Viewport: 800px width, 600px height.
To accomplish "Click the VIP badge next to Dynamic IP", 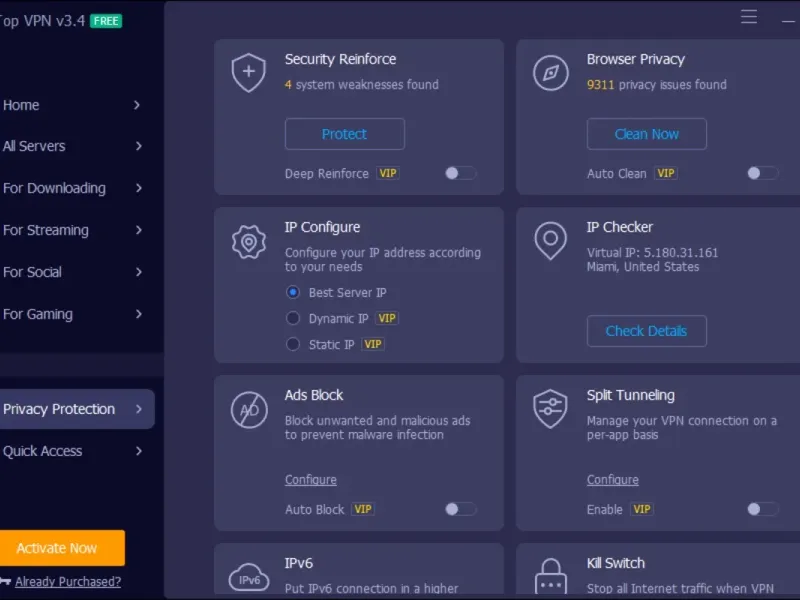I will (387, 318).
